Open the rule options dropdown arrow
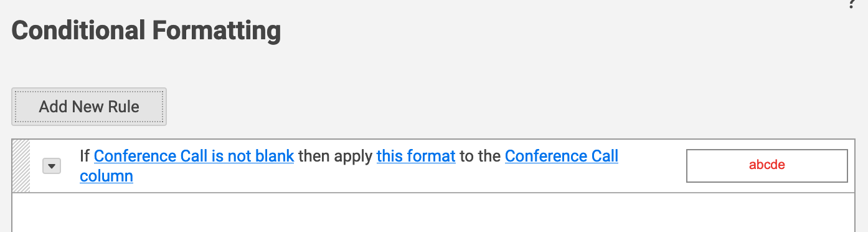Viewport: 868px width, 232px height. (52, 166)
